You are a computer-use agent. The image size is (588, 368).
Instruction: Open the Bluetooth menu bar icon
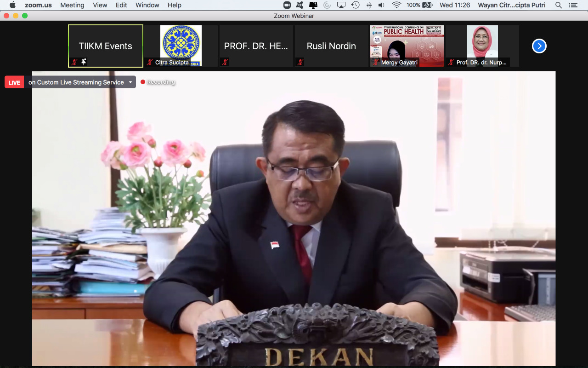pyautogui.click(x=369, y=5)
